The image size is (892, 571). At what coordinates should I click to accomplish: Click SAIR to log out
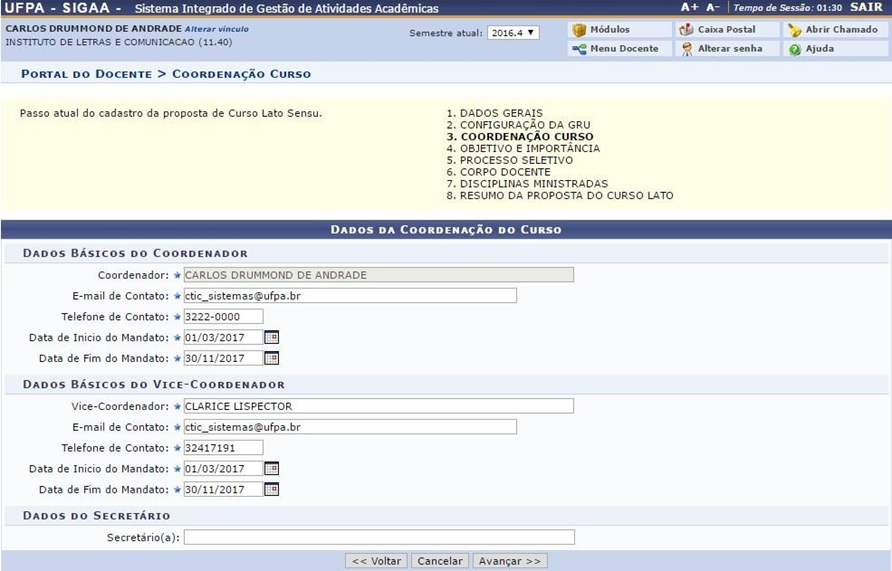pos(866,7)
